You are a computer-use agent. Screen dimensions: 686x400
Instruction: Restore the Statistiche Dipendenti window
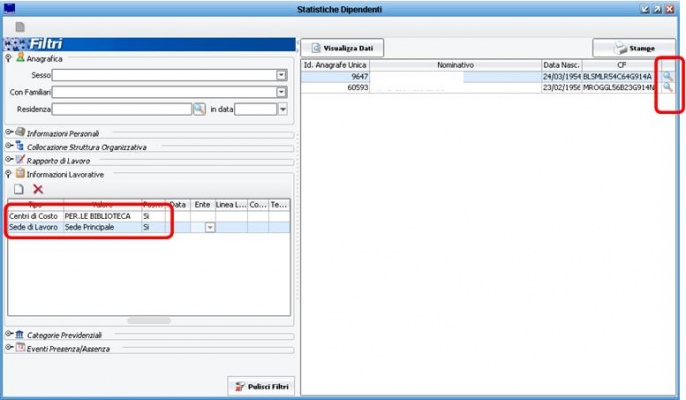coord(657,9)
